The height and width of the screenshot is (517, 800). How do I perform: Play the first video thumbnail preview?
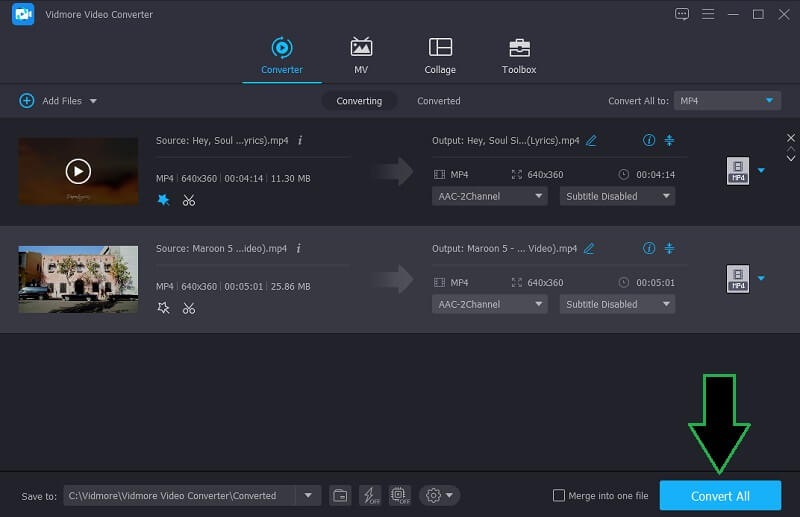(78, 171)
